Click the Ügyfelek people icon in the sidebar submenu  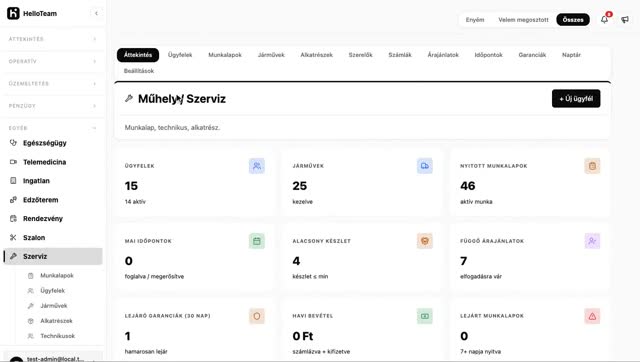click(x=31, y=291)
